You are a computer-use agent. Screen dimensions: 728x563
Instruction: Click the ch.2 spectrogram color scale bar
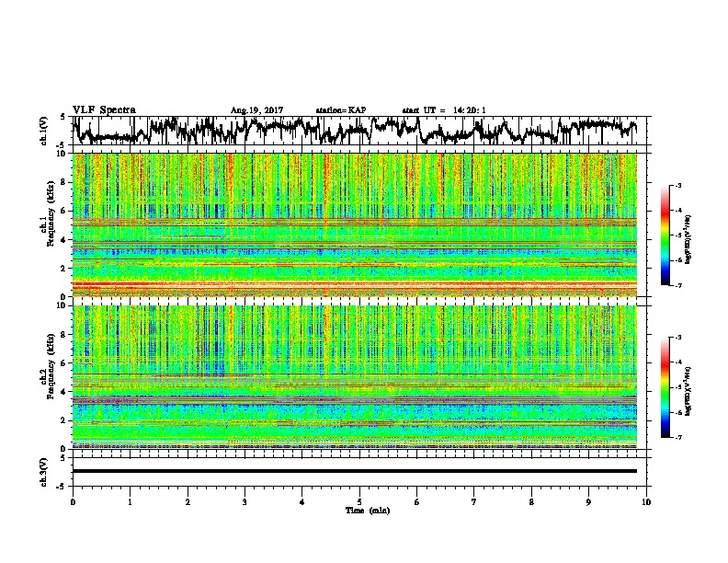(x=665, y=387)
